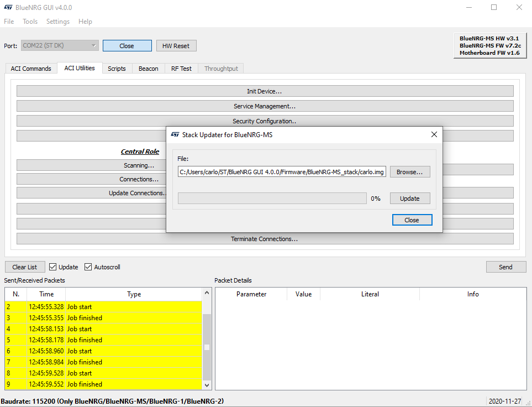The width and height of the screenshot is (532, 407).
Task: Select packet row 8 Job start
Action: click(103, 373)
